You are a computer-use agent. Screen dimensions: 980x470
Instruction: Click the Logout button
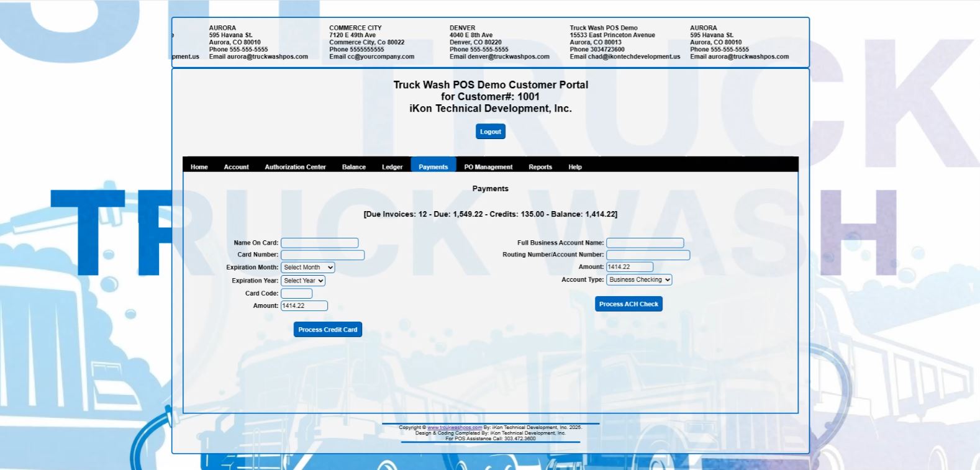pos(491,132)
